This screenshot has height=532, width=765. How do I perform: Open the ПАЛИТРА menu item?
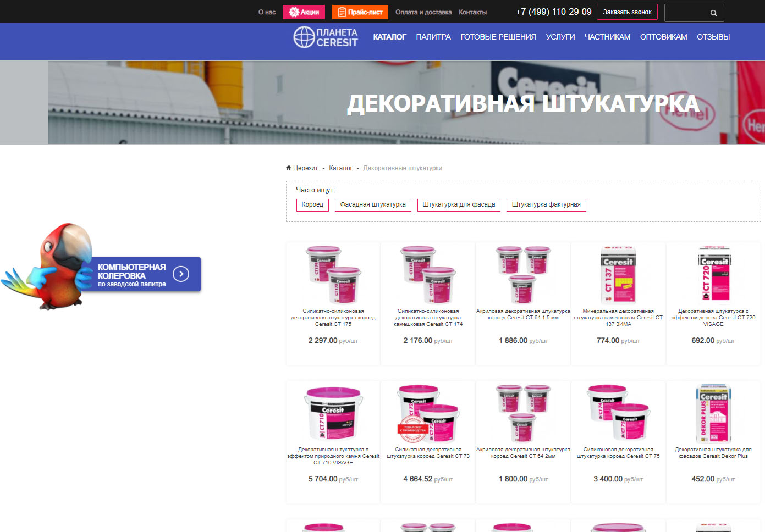pos(433,37)
